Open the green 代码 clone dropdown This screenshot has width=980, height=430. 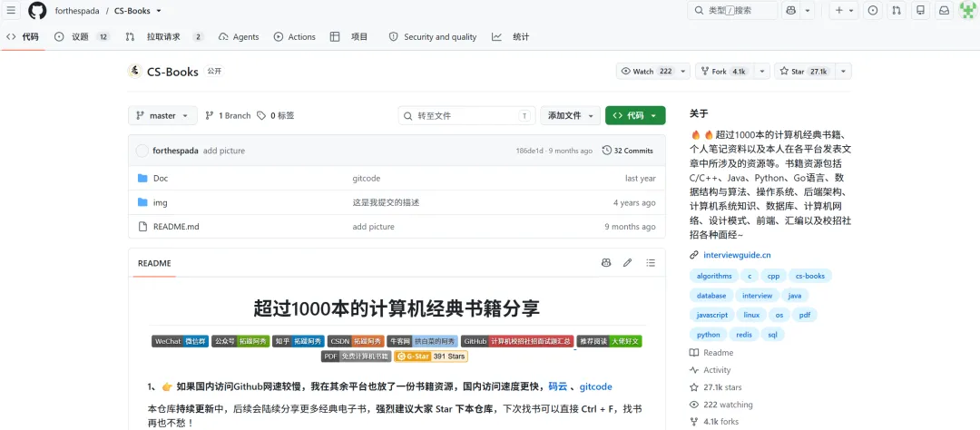click(x=635, y=115)
